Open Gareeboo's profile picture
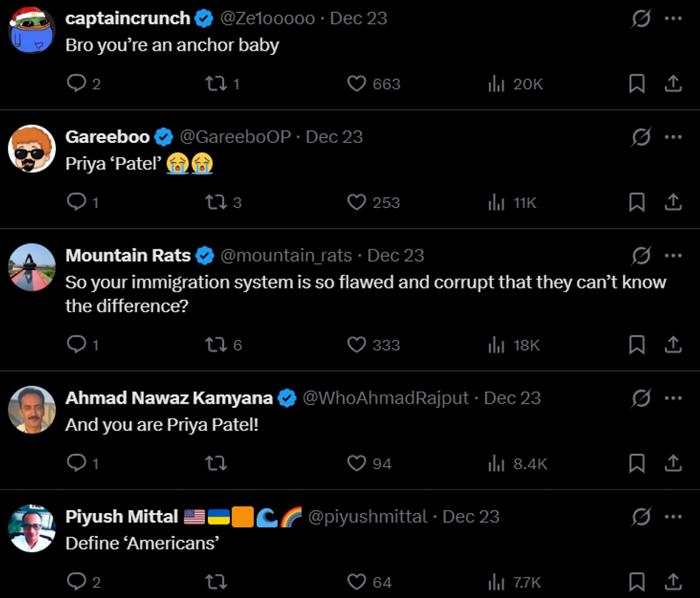Viewport: 700px width, 598px height. [x=32, y=149]
